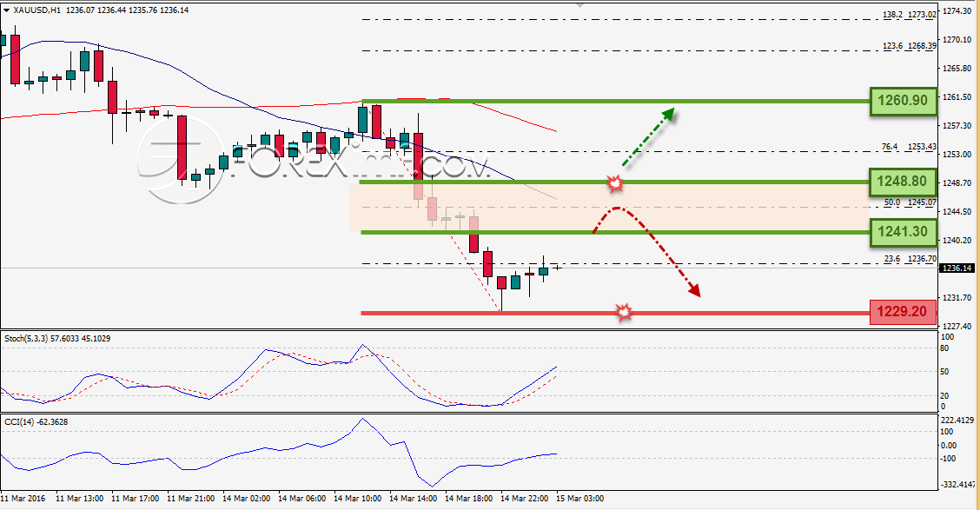Click price scale value 1270.10
This screenshot has width=980, height=510.
pos(957,39)
